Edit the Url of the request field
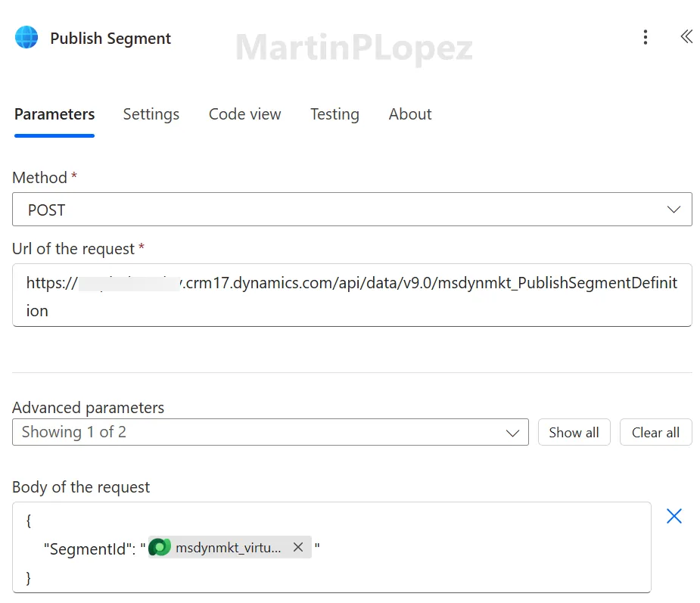The width and height of the screenshot is (700, 603). pyautogui.click(x=352, y=295)
